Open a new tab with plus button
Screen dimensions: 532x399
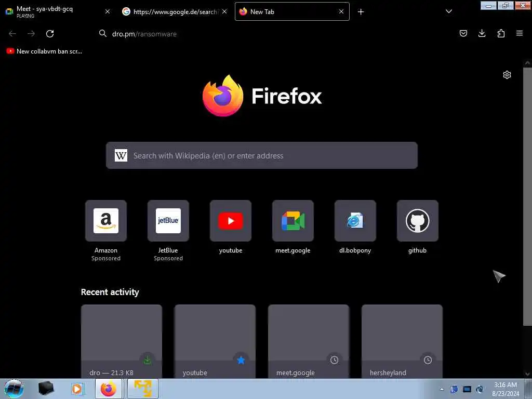[361, 12]
